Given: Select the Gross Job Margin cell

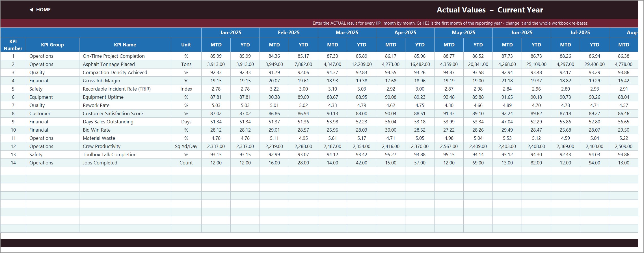Looking at the screenshot, I should [125, 81].
